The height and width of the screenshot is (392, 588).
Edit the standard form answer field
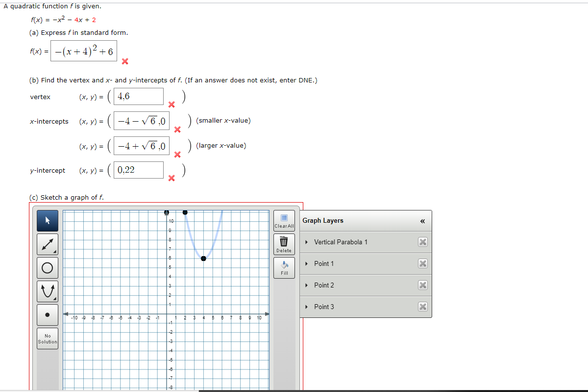point(84,51)
